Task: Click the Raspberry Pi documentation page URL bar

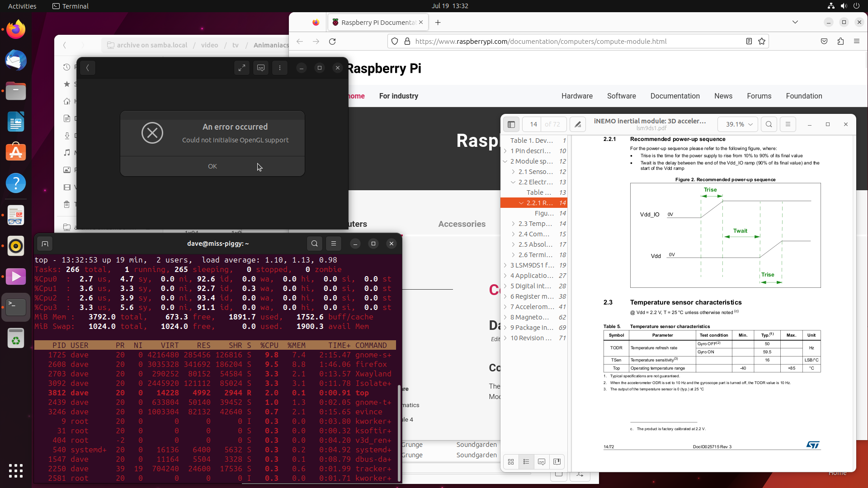Action: [x=541, y=41]
